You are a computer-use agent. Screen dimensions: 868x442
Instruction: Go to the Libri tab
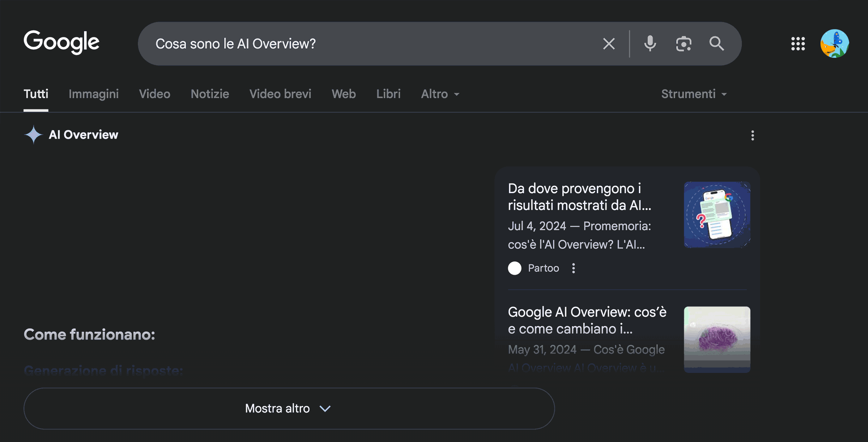point(388,94)
